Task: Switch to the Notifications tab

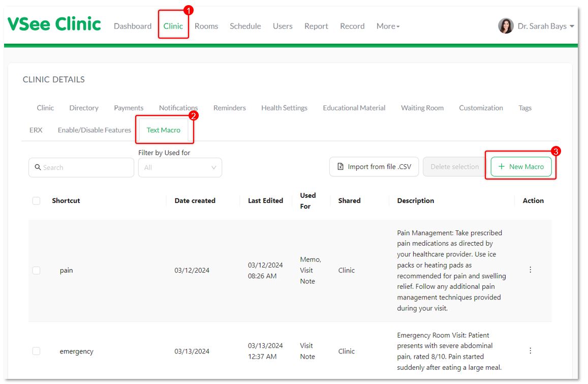Action: [178, 108]
